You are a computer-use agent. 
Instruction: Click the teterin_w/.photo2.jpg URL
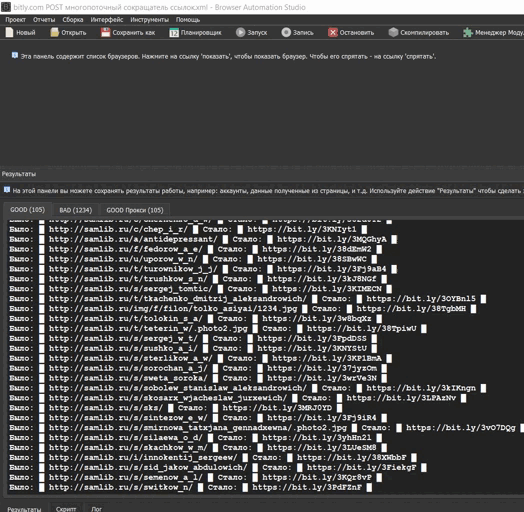click(148, 329)
